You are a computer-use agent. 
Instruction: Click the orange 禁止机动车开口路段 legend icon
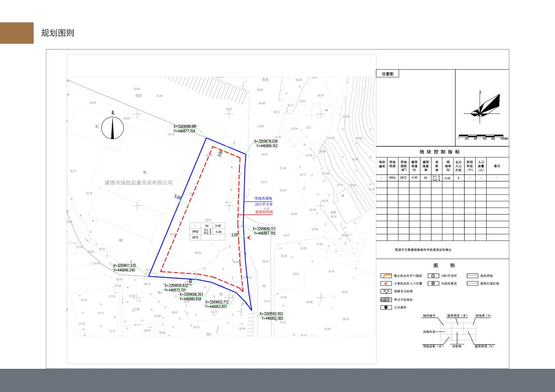(x=386, y=276)
